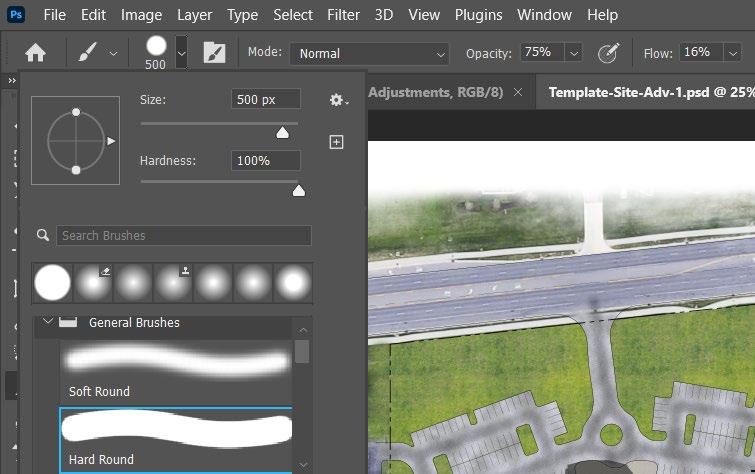
Task: Click the Size slider handle
Action: tap(283, 133)
